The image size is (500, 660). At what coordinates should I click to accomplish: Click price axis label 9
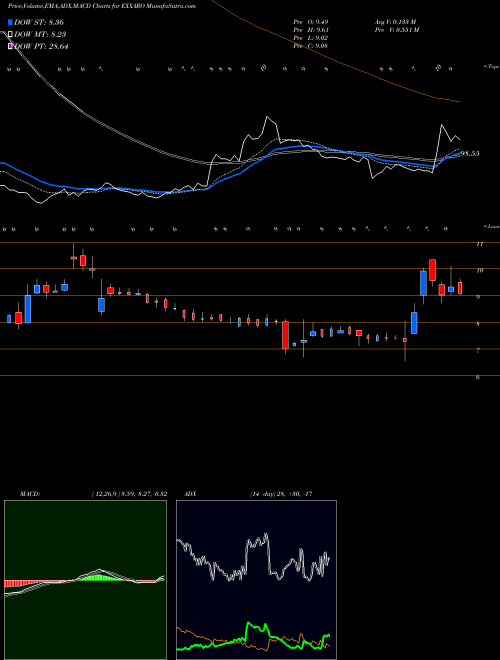pyautogui.click(x=478, y=297)
